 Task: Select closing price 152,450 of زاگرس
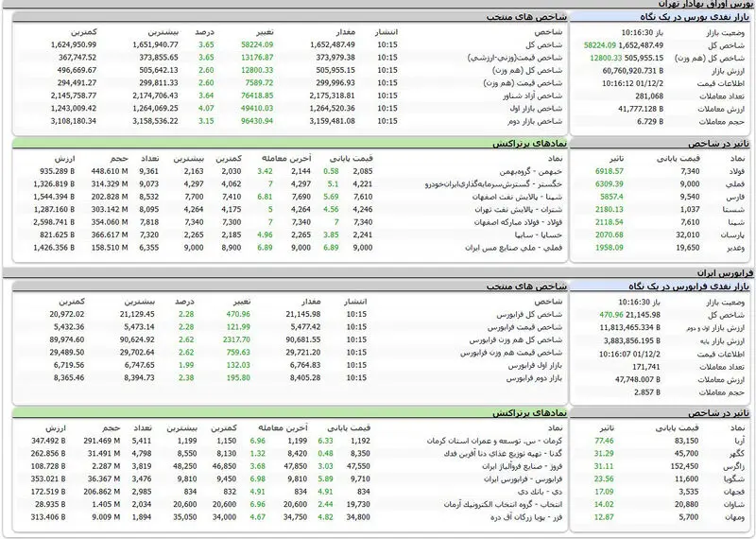[684, 466]
